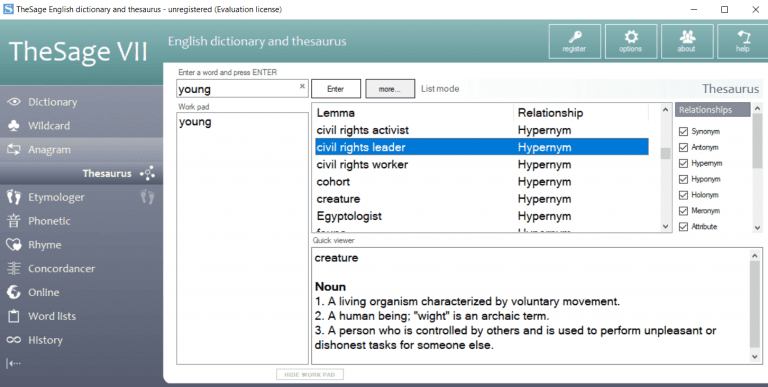Toggle the Meronym checkbox

(683, 211)
